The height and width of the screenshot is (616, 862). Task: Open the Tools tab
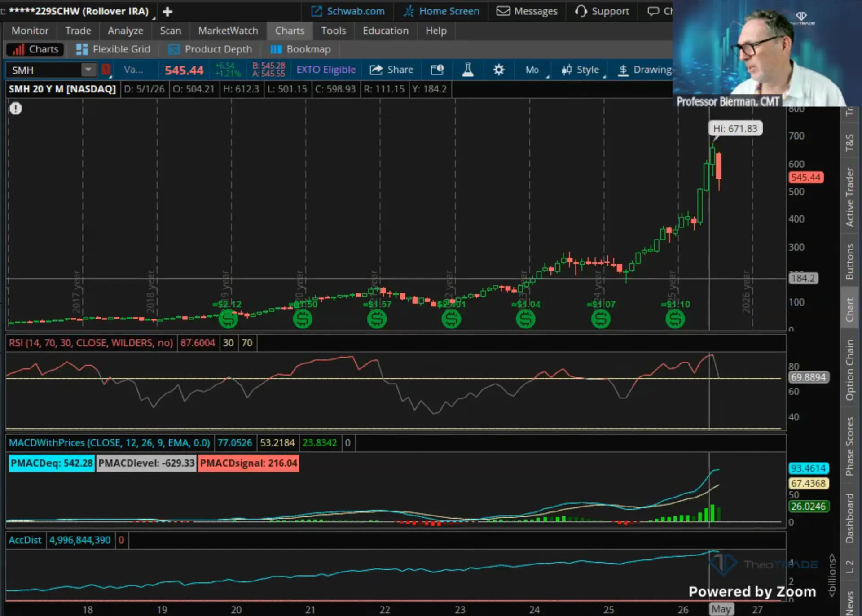[x=333, y=31]
